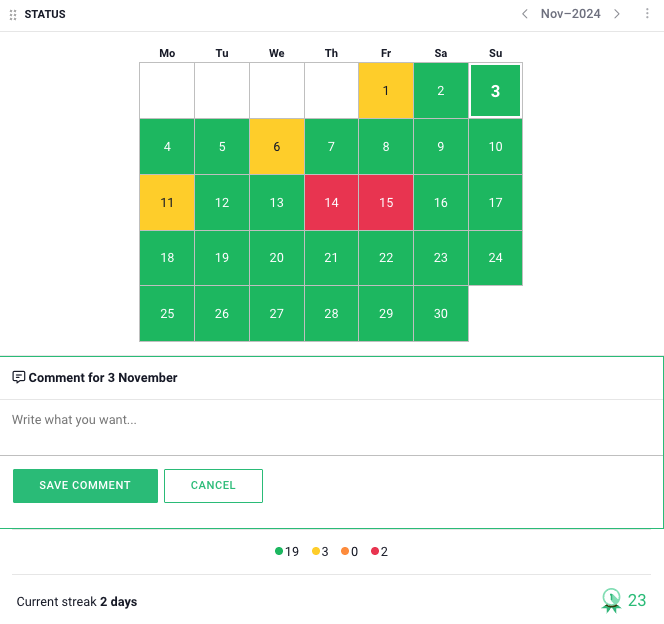Cancel the comment entry

click(x=213, y=485)
